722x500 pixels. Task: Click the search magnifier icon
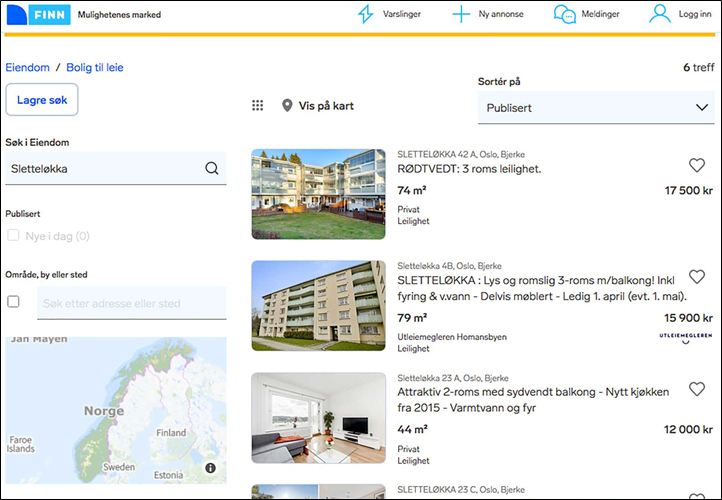(212, 169)
